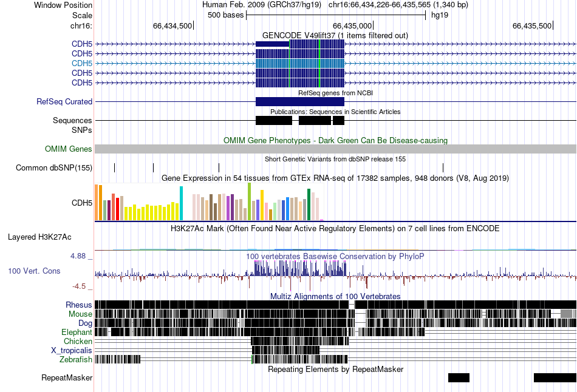This screenshot has height=392, width=577.
Task: Click the Dog alignment label
Action: (86, 323)
